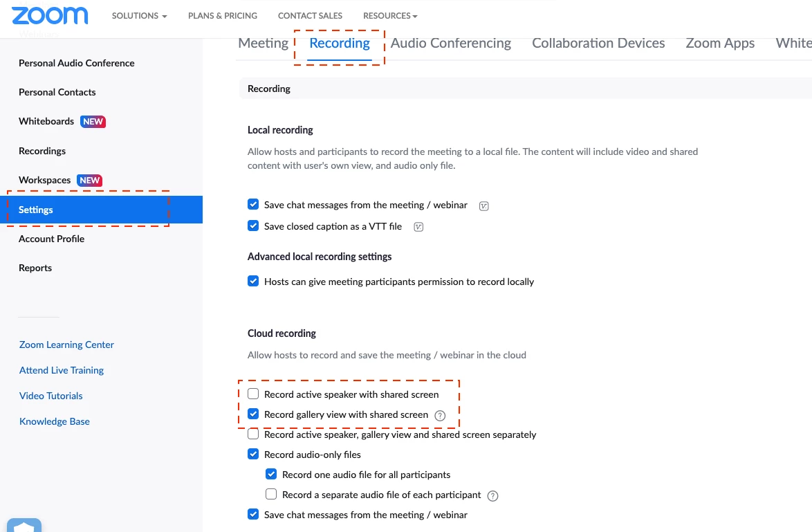The image size is (812, 532).
Task: Click the Zoom logo
Action: pos(50,15)
